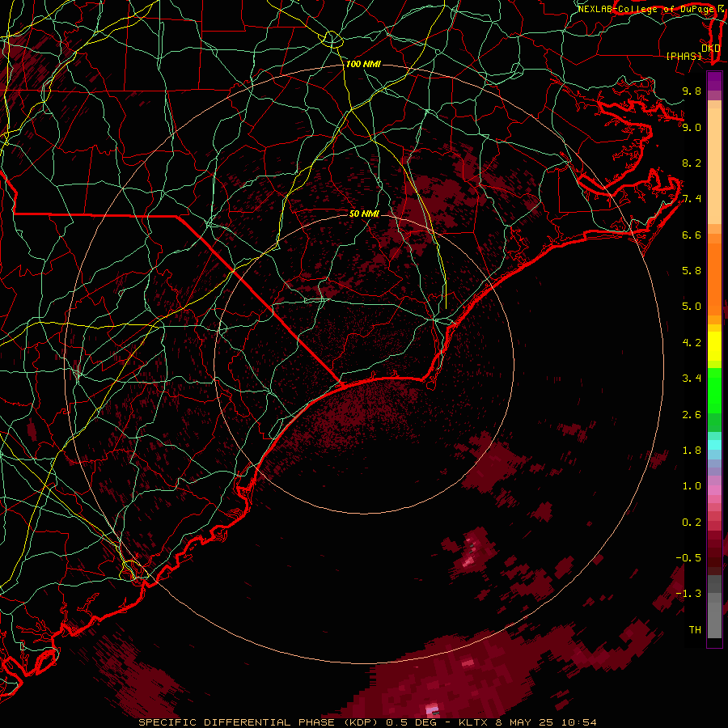Click the 9.8 value on the color scale
Image resolution: width=728 pixels, height=728 pixels.
pyautogui.click(x=692, y=91)
